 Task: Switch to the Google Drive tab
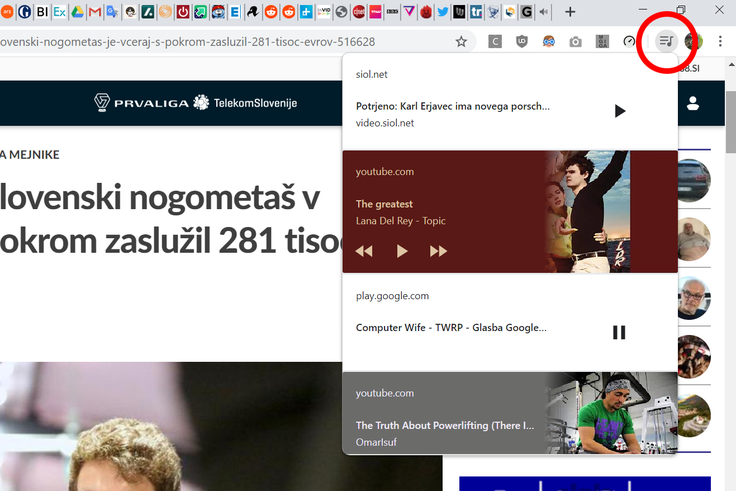[x=77, y=12]
